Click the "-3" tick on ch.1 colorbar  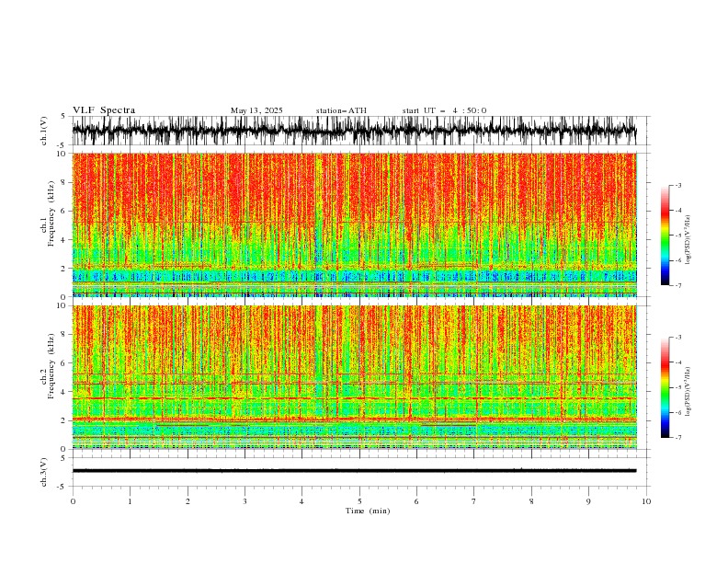tap(678, 185)
